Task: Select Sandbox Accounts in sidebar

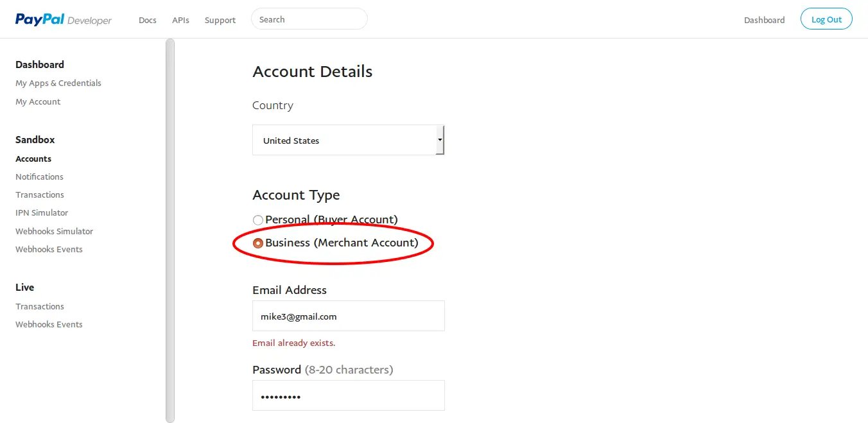Action: tap(33, 159)
